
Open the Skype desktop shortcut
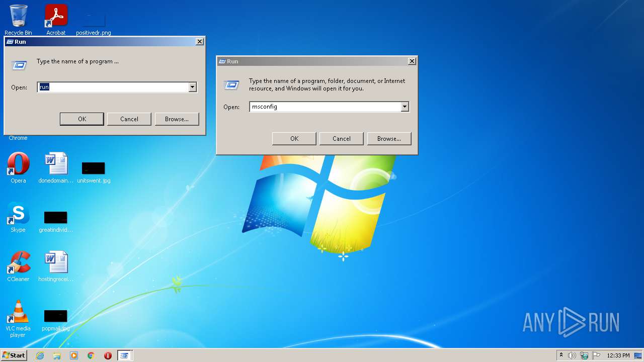(x=18, y=217)
